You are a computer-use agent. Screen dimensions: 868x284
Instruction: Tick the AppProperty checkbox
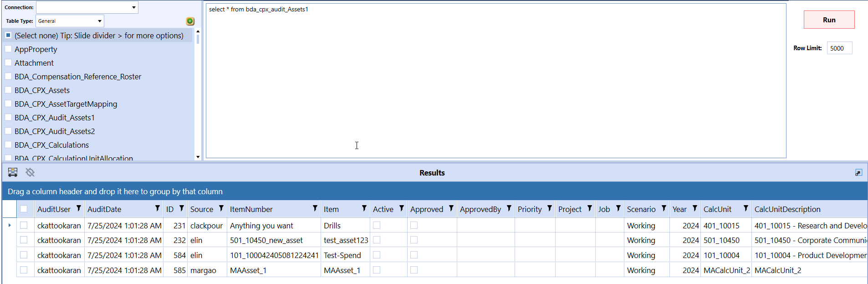click(x=8, y=49)
